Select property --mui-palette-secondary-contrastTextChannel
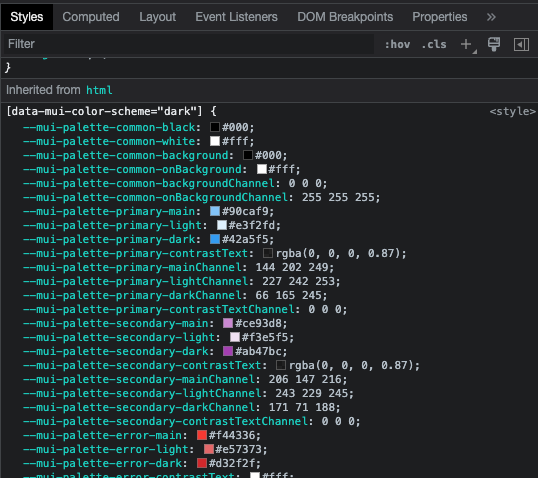Screen dimensions: 538x478 pos(165,421)
